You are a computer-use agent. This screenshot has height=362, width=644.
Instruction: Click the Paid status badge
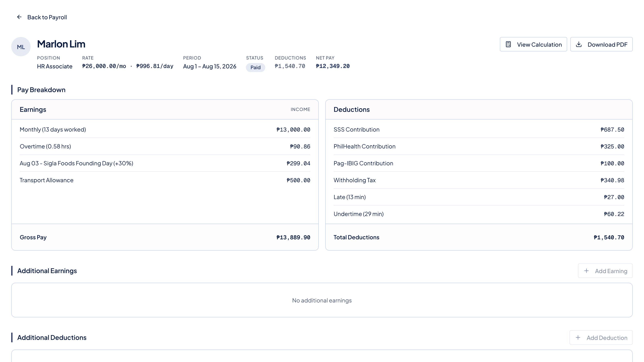tap(256, 67)
